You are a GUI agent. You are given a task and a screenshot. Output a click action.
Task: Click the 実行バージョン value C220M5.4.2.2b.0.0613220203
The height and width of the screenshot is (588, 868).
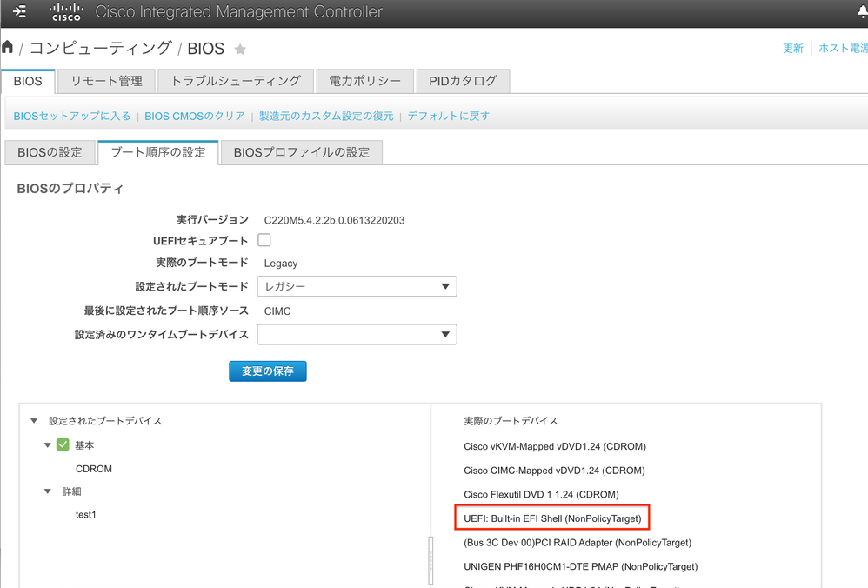334,220
